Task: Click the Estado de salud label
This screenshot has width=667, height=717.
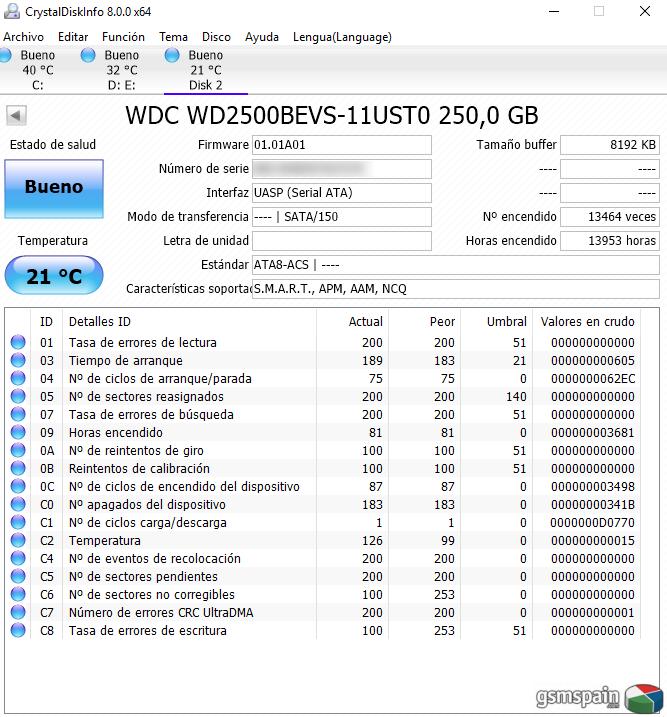Action: pos(53,144)
